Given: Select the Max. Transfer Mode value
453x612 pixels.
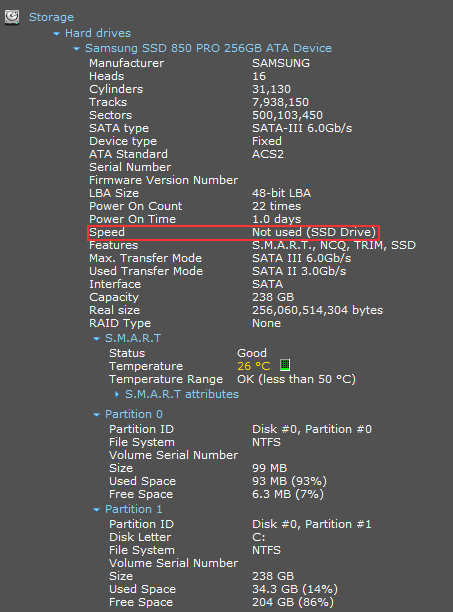Looking at the screenshot, I should (x=301, y=258).
